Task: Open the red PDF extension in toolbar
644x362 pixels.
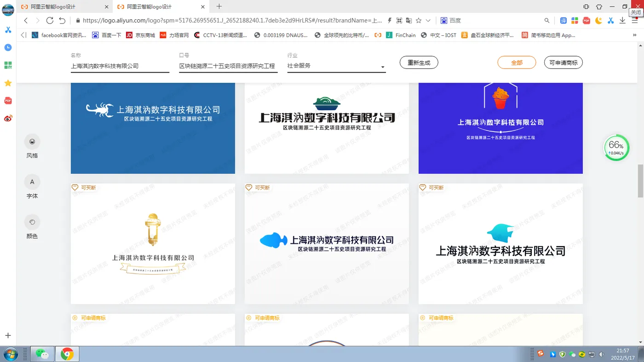Action: 586,21
